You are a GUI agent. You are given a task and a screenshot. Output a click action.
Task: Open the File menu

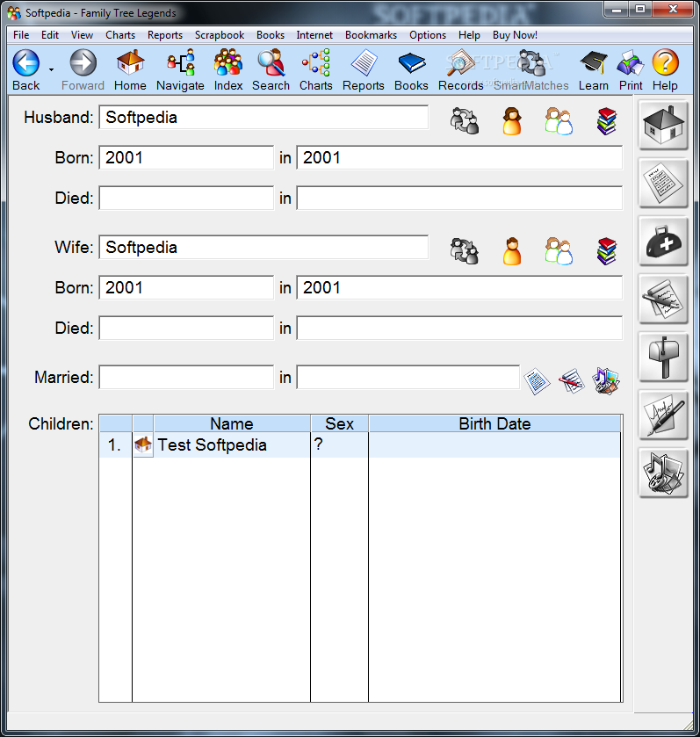pyautogui.click(x=21, y=35)
